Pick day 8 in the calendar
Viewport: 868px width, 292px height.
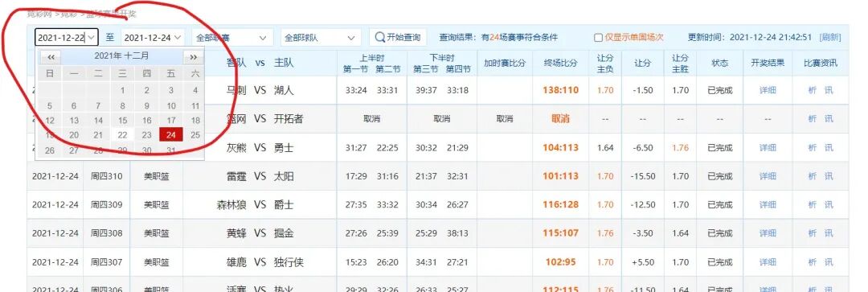point(122,105)
